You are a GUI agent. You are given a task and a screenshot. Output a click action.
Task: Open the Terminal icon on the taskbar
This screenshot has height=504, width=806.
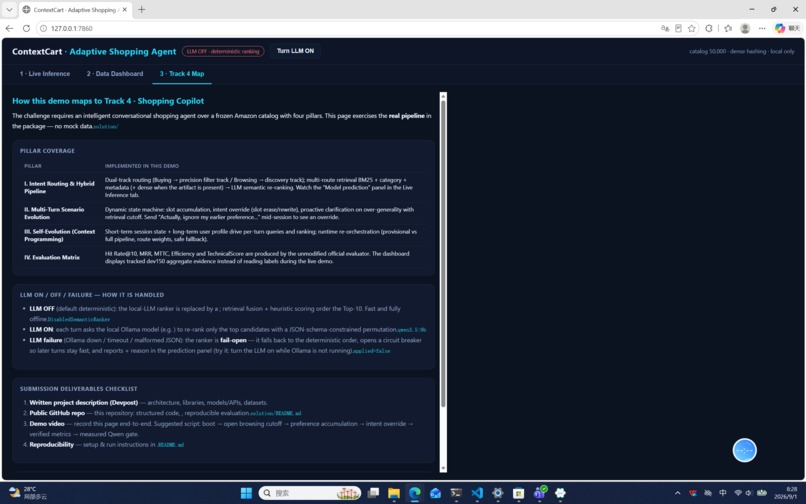click(456, 493)
